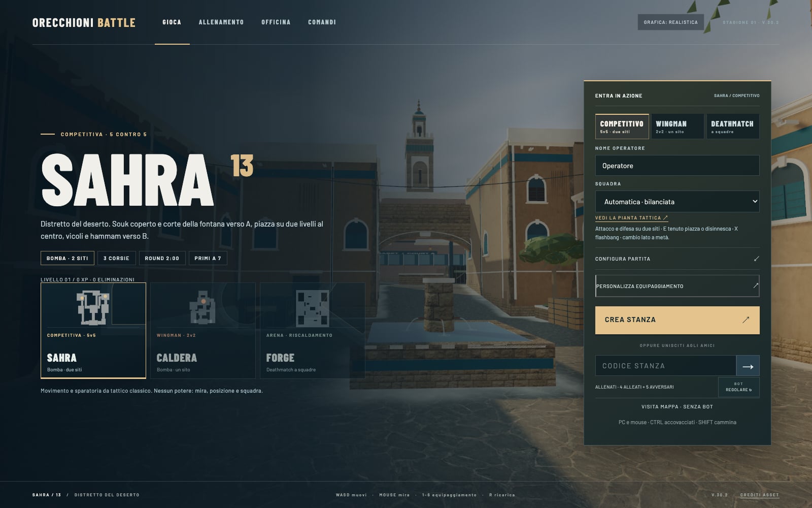Click the Livello 01 / 0 XP status text
The height and width of the screenshot is (508, 812).
87,279
